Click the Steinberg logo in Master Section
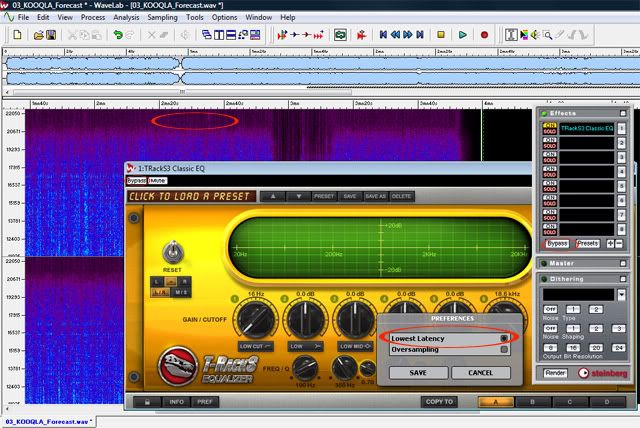 click(602, 373)
